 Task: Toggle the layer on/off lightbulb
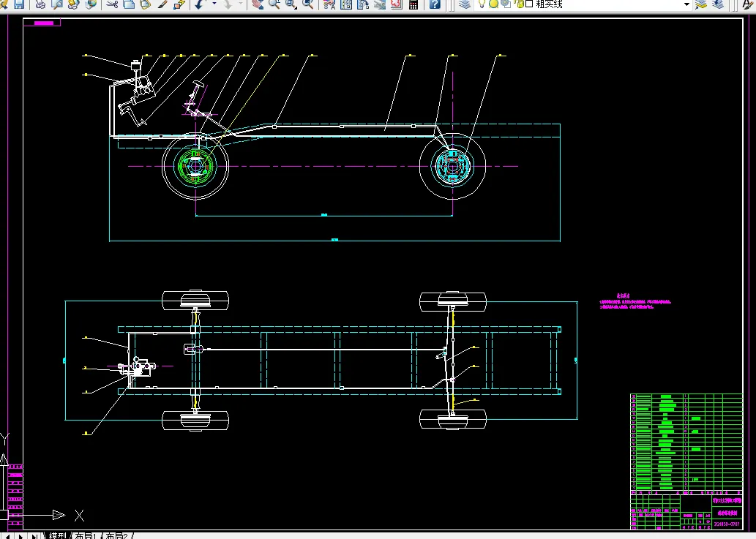[x=482, y=4]
